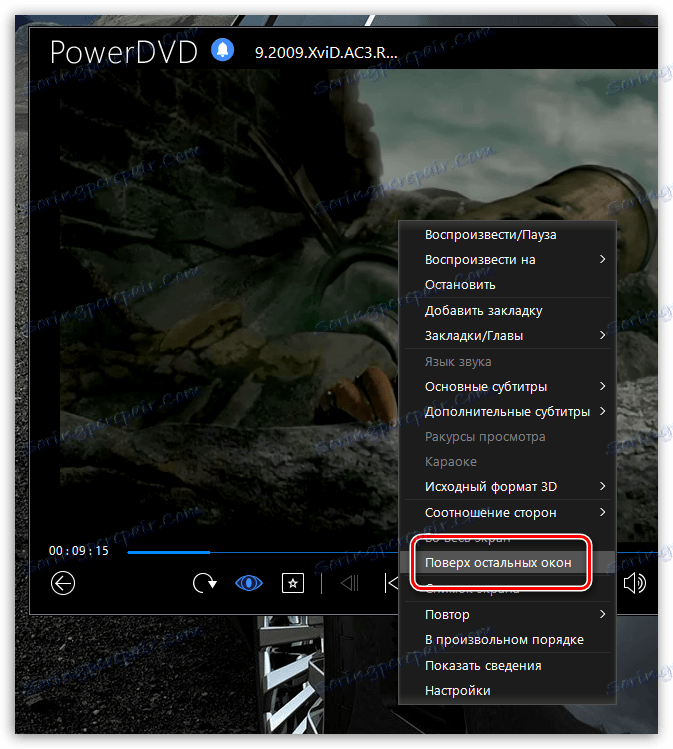
Task: Expand arrow next to Соотношение сторон
Action: pos(602,512)
